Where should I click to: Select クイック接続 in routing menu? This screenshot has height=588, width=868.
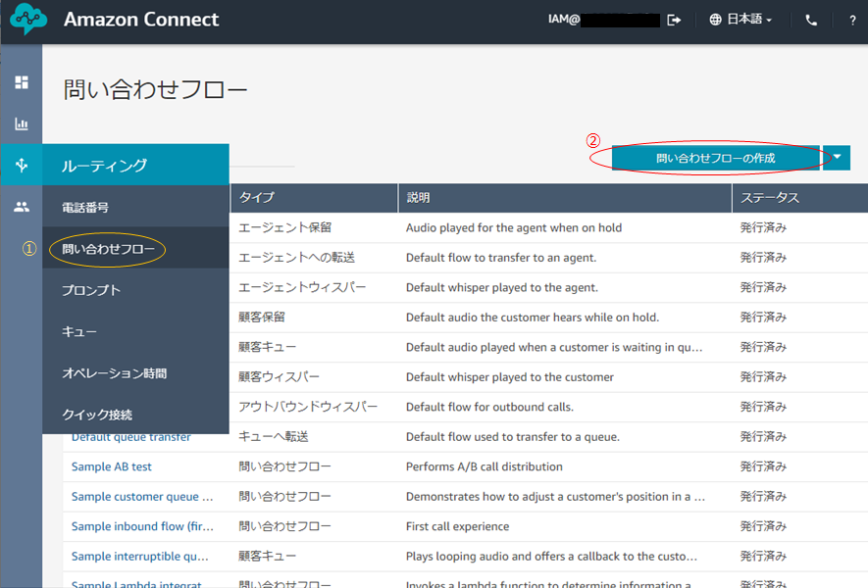pyautogui.click(x=135, y=415)
